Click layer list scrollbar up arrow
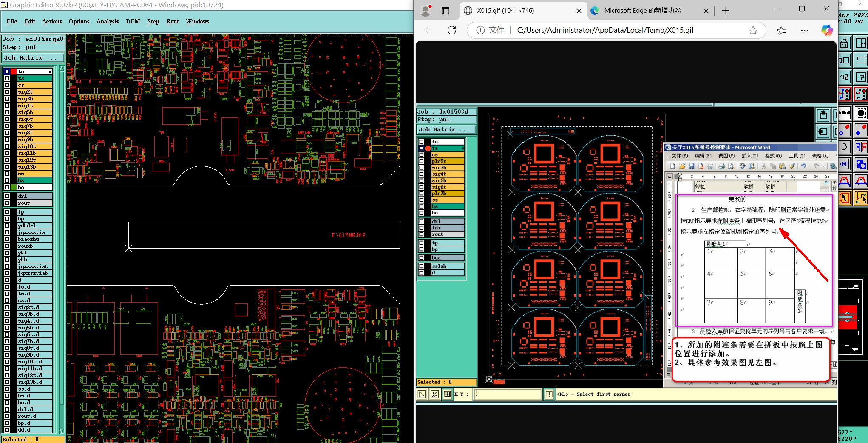The image size is (868, 443). (x=62, y=69)
